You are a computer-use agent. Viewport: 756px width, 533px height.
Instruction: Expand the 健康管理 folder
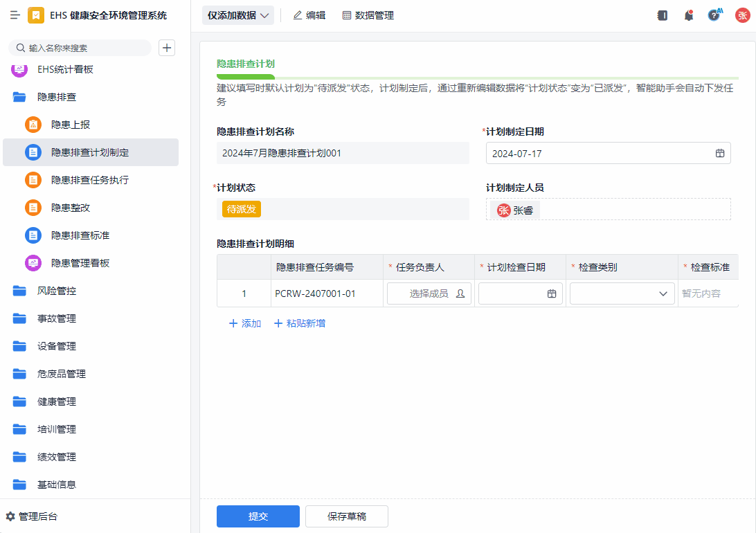pyautogui.click(x=91, y=401)
